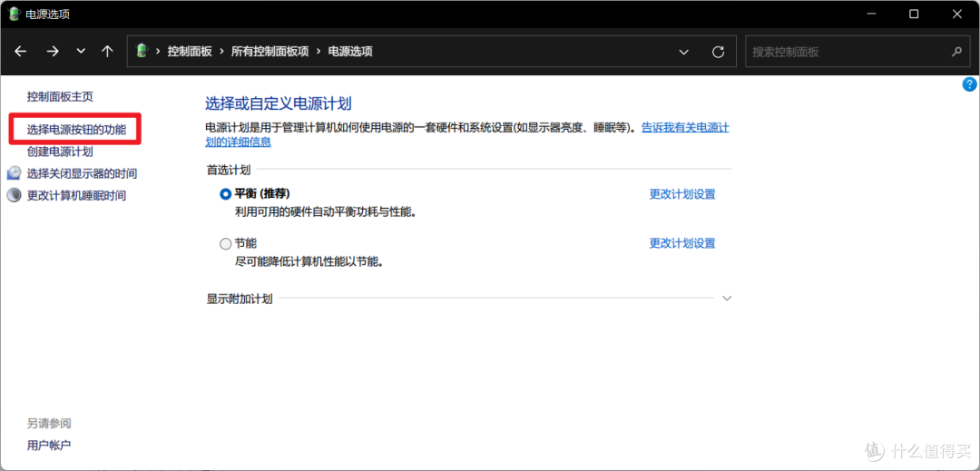Screen dimensions: 980x471
Task: Expand 显示附加计划 section chevron
Action: tap(726, 299)
